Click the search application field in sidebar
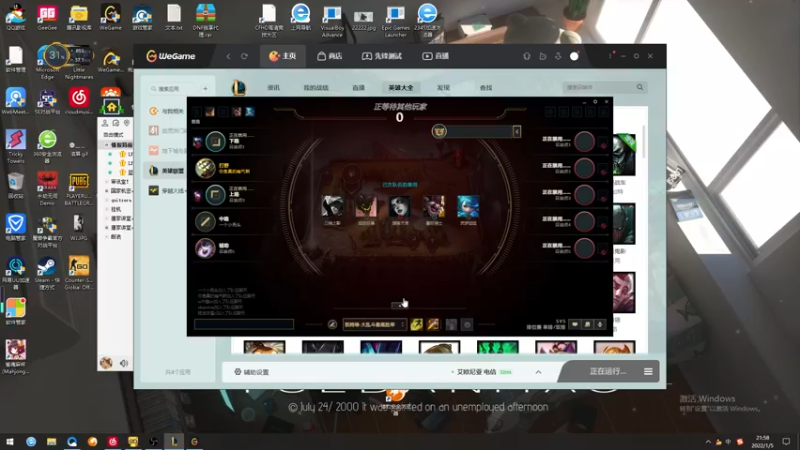The width and height of the screenshot is (800, 450). point(172,89)
